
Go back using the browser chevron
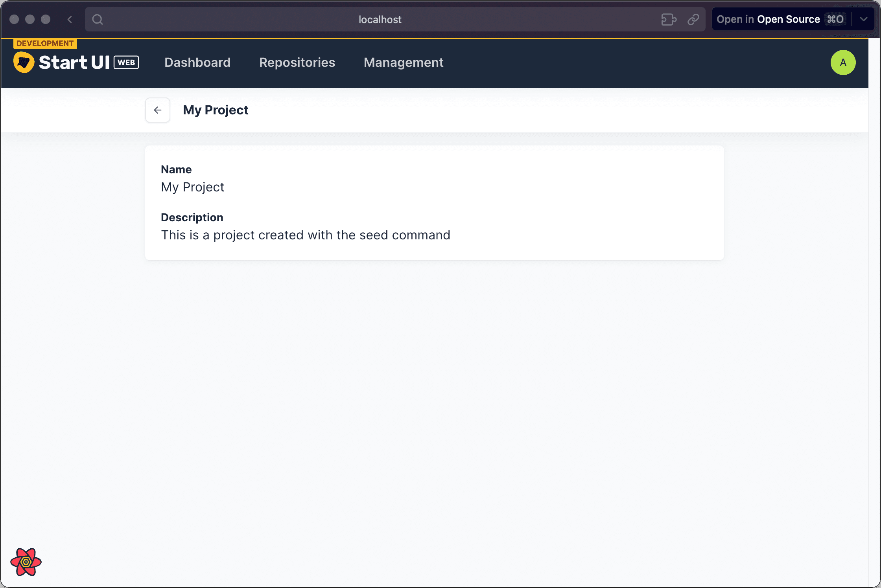click(70, 19)
